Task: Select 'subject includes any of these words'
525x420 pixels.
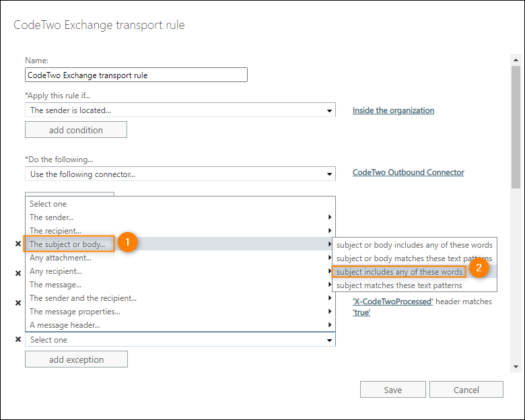Action: [x=414, y=272]
